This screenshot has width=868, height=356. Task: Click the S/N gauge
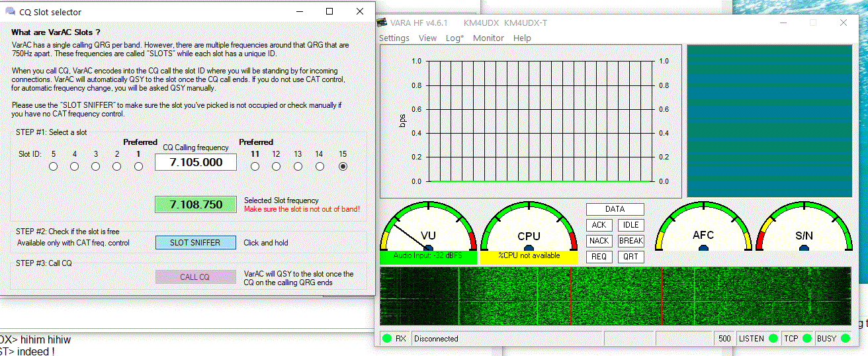[x=804, y=226]
